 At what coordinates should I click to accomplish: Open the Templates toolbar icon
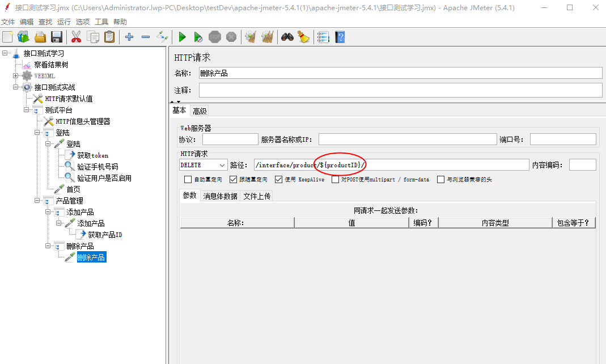(23, 37)
